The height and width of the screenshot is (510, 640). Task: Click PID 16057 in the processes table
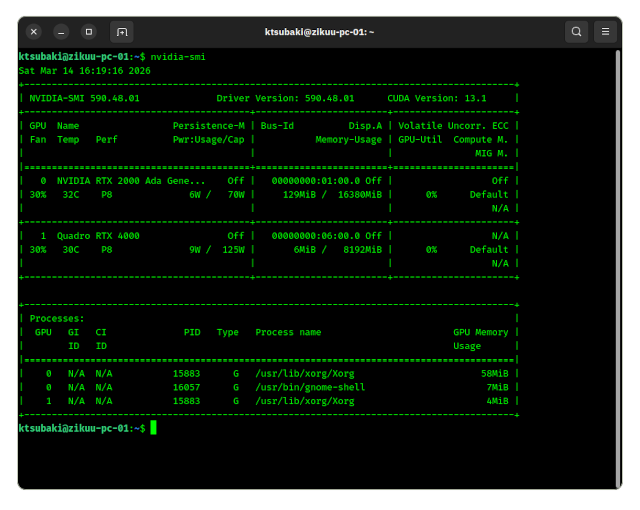[x=187, y=387]
